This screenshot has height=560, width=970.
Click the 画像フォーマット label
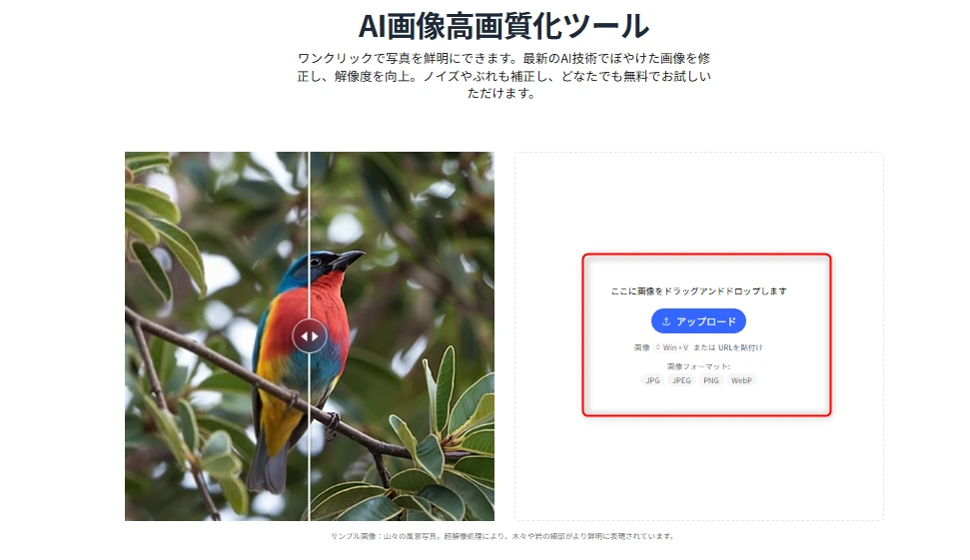(x=698, y=366)
